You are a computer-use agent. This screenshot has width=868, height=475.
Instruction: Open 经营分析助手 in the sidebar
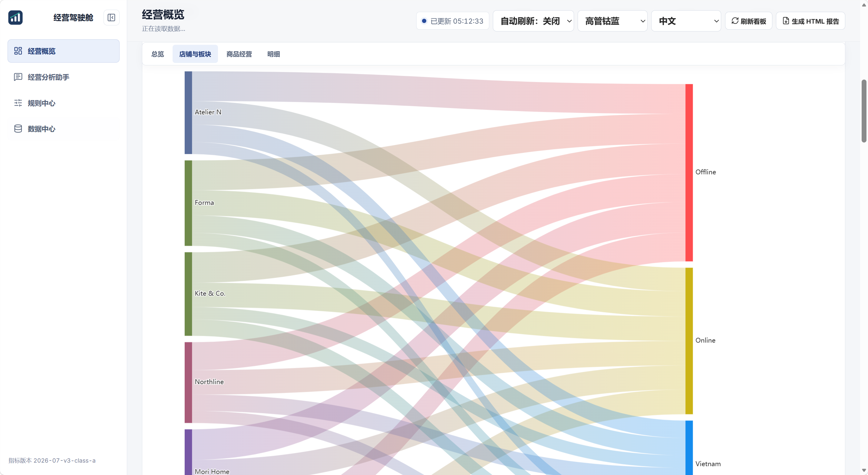pos(64,77)
